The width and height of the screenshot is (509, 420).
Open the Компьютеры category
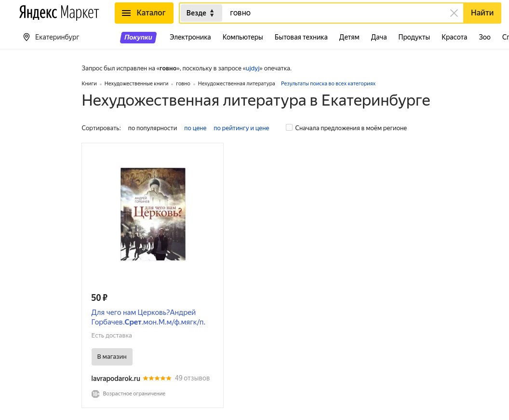tap(242, 37)
